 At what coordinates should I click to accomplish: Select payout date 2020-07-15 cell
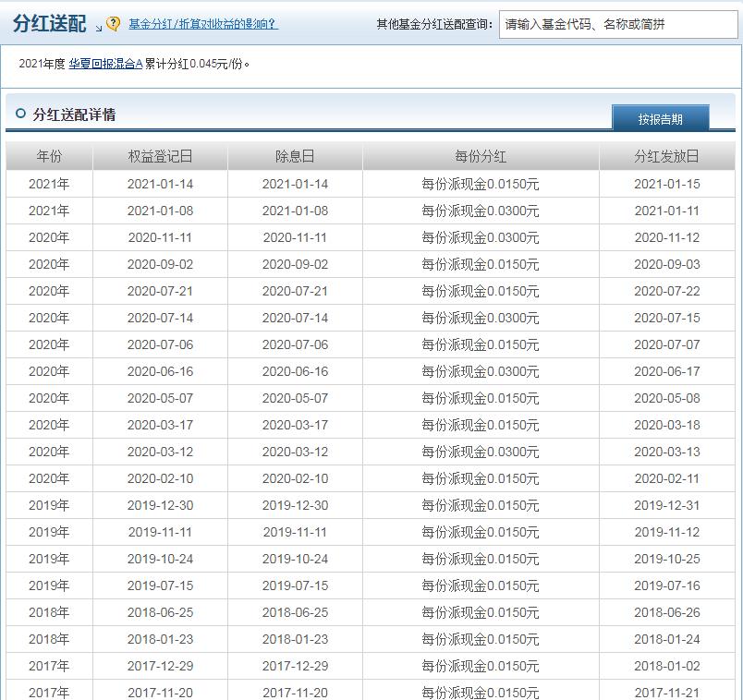tap(666, 318)
